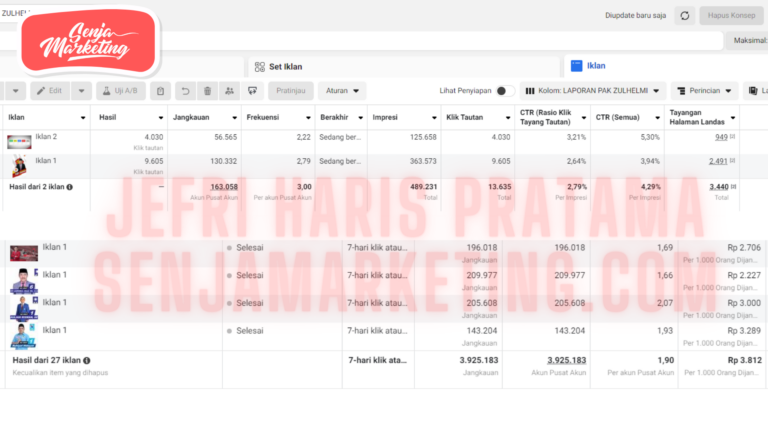Click Iklan 2 ad thumbnail
Screen dimensions: 768x432
pos(19,141)
